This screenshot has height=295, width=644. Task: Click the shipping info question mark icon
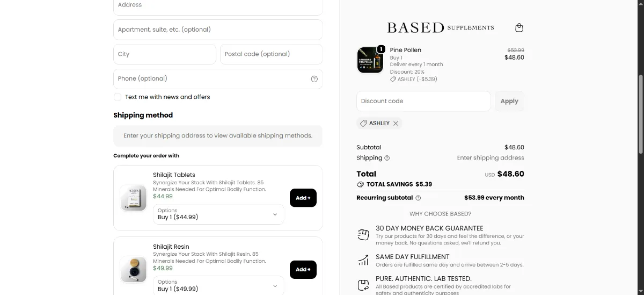click(387, 158)
